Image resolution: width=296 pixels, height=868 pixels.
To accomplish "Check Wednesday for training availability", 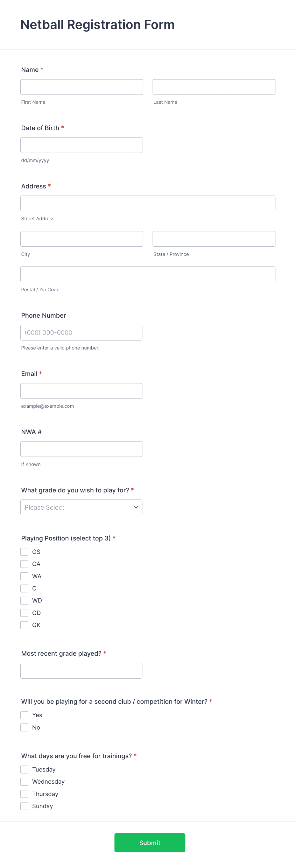I will (24, 781).
